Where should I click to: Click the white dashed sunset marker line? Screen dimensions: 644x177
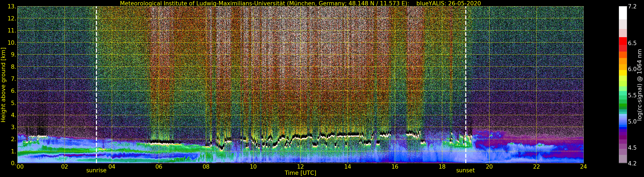coord(466,85)
